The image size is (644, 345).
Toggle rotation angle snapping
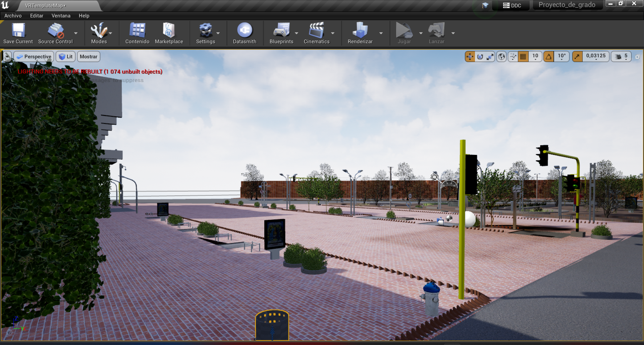[x=549, y=57]
